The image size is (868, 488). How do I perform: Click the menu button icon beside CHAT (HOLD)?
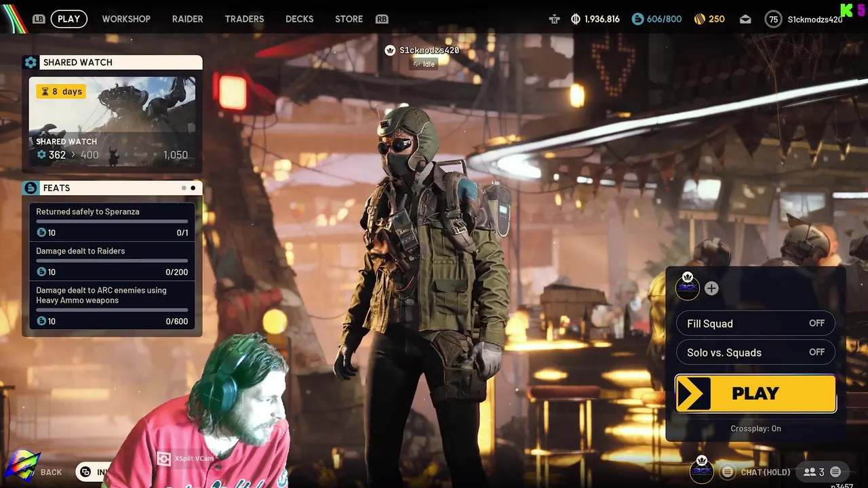727,472
